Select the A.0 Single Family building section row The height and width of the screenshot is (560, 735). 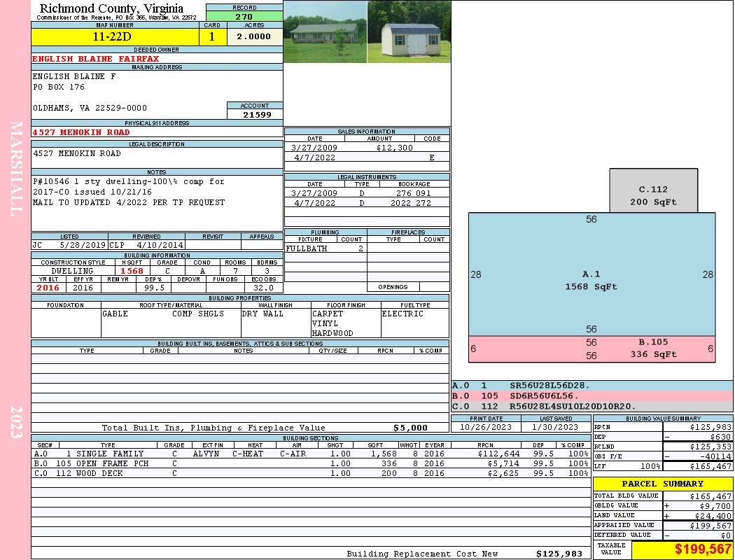tap(310, 454)
